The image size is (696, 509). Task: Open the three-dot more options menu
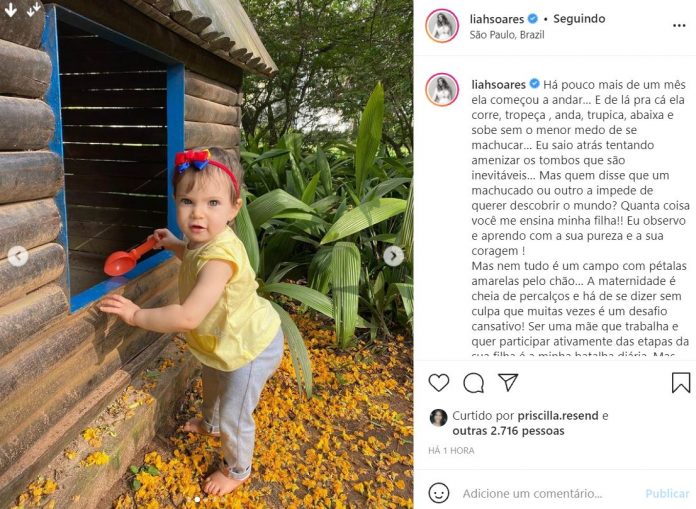coord(679,26)
